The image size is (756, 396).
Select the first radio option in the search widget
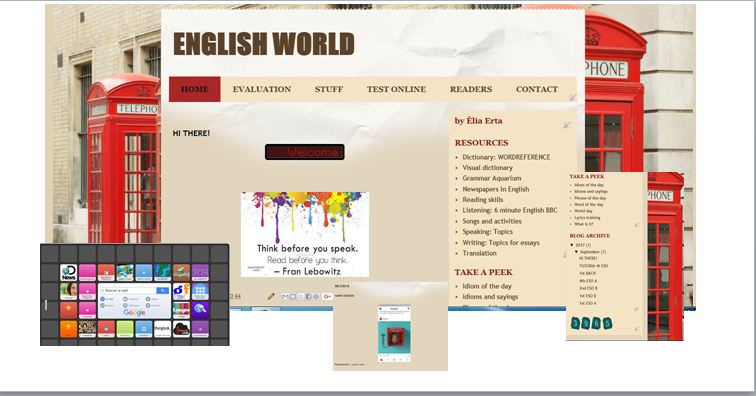point(102,299)
